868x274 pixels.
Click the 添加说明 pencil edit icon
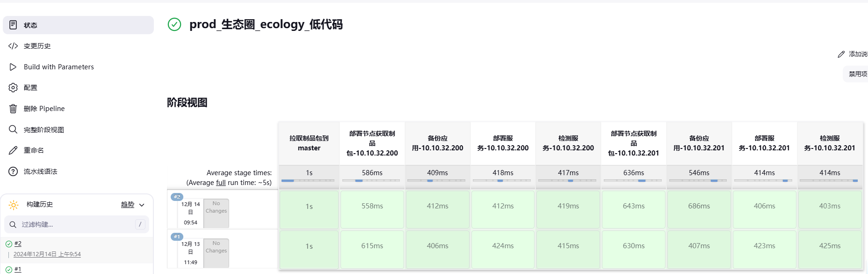tap(841, 54)
